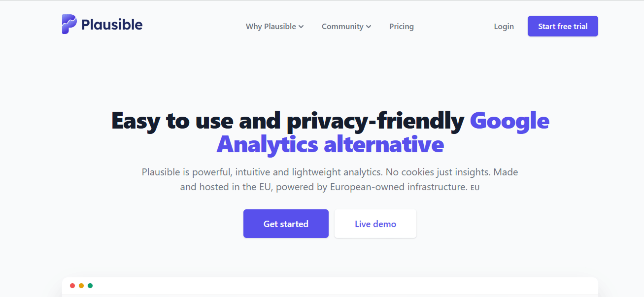The width and height of the screenshot is (644, 297).
Task: Click the word Google in the headline
Action: [509, 121]
